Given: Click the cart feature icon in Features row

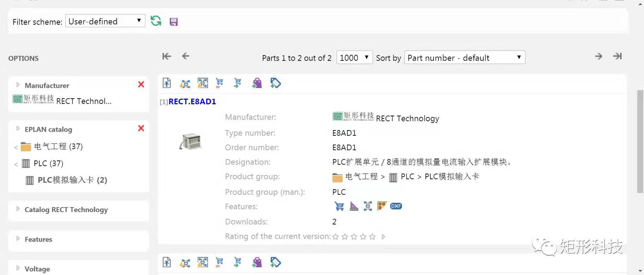Looking at the screenshot, I should coord(339,206).
